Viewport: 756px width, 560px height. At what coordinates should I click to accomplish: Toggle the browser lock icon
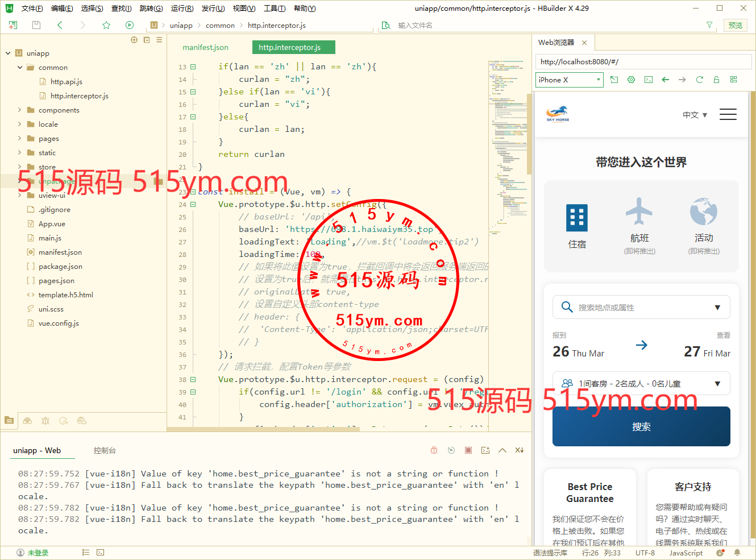[717, 80]
